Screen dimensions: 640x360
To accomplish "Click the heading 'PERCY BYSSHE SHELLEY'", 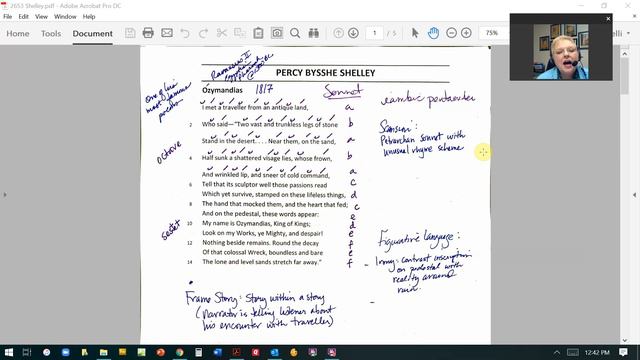I will [325, 73].
